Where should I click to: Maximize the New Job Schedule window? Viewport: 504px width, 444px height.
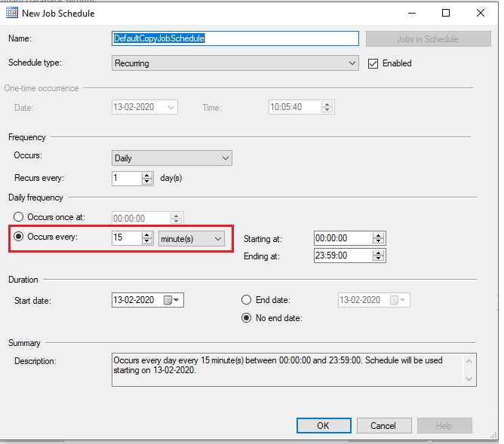pyautogui.click(x=446, y=13)
